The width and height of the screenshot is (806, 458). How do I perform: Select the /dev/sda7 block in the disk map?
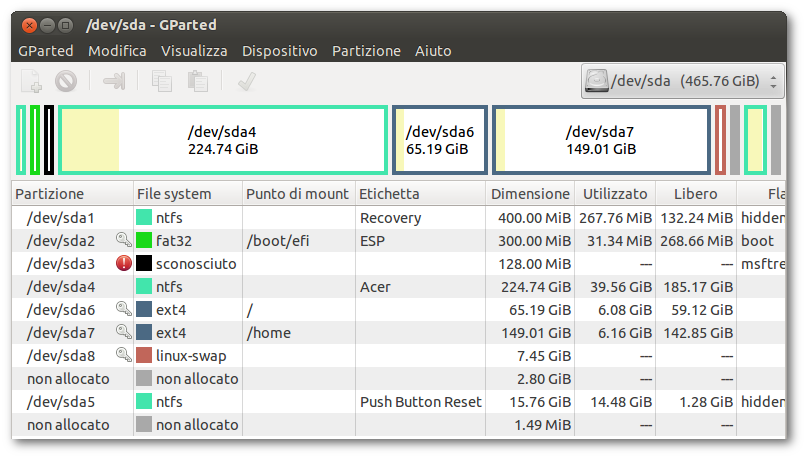coord(600,140)
